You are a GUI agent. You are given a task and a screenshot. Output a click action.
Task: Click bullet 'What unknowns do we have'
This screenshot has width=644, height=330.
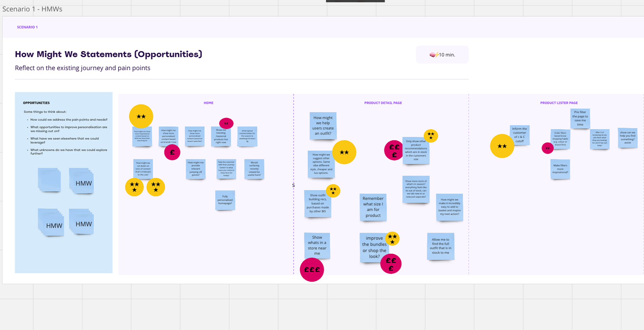tap(69, 152)
